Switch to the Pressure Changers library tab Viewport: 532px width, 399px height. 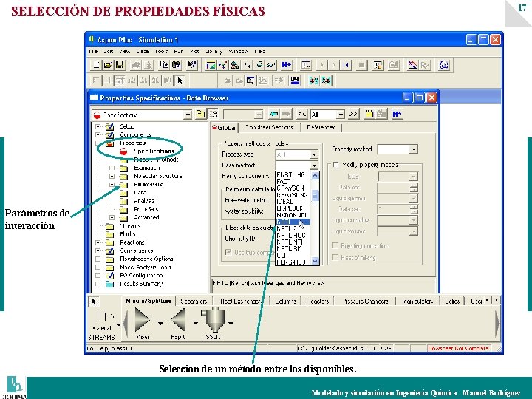click(365, 301)
